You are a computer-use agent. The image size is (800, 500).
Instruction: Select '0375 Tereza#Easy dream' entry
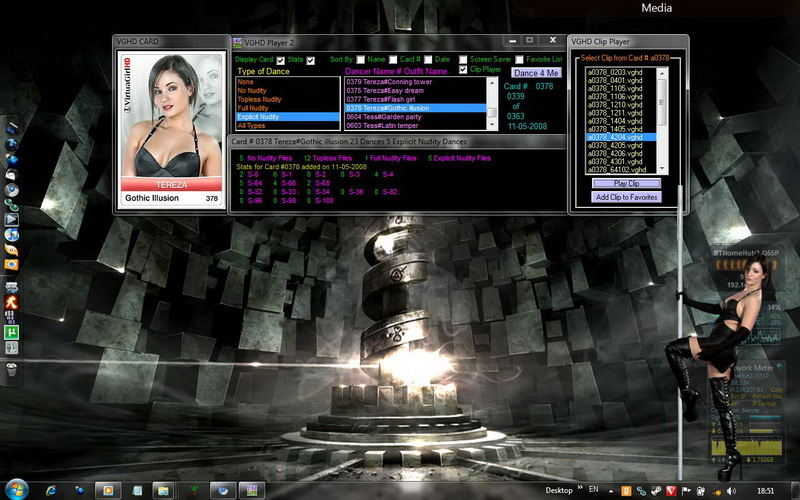tap(415, 90)
